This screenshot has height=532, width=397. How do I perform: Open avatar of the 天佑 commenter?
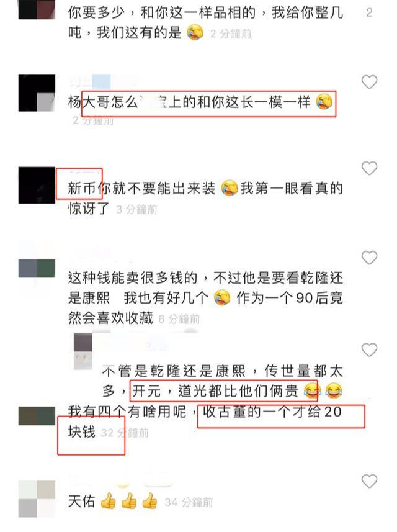pyautogui.click(x=37, y=499)
